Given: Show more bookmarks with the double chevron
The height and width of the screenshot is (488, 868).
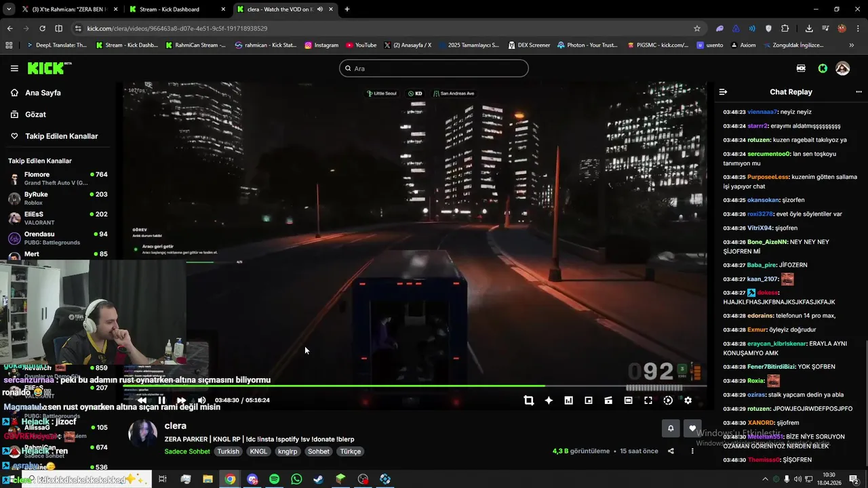Looking at the screenshot, I should (x=852, y=45).
